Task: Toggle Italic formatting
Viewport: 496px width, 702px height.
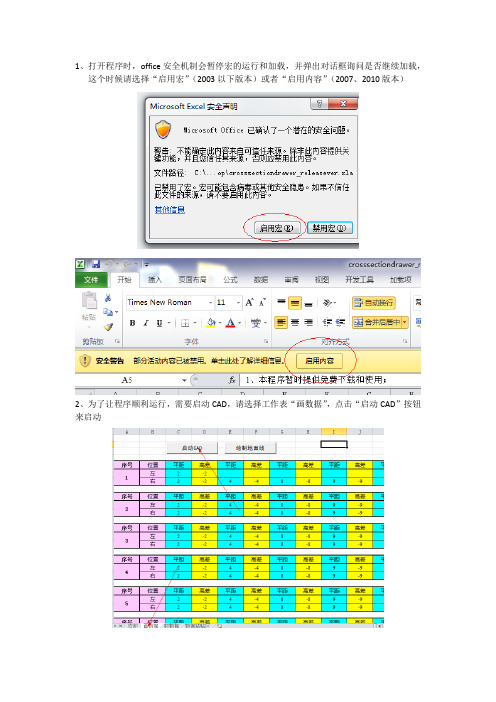Action: pyautogui.click(x=145, y=323)
